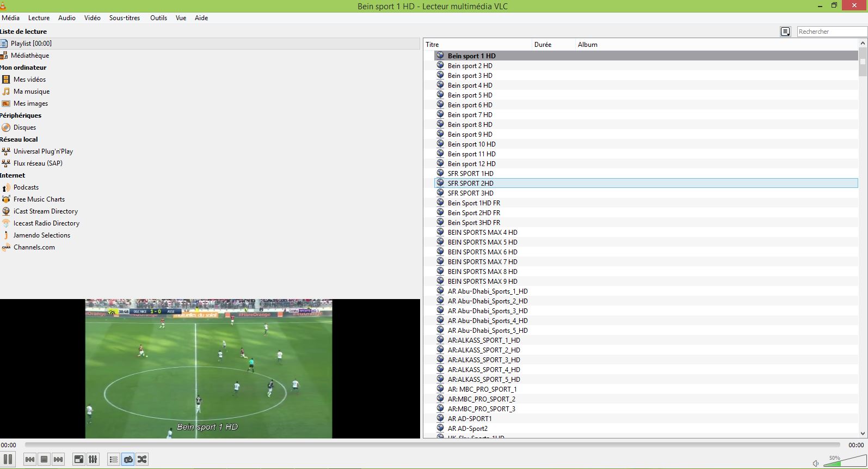
Task: Open the Sous-titres menu
Action: point(125,18)
